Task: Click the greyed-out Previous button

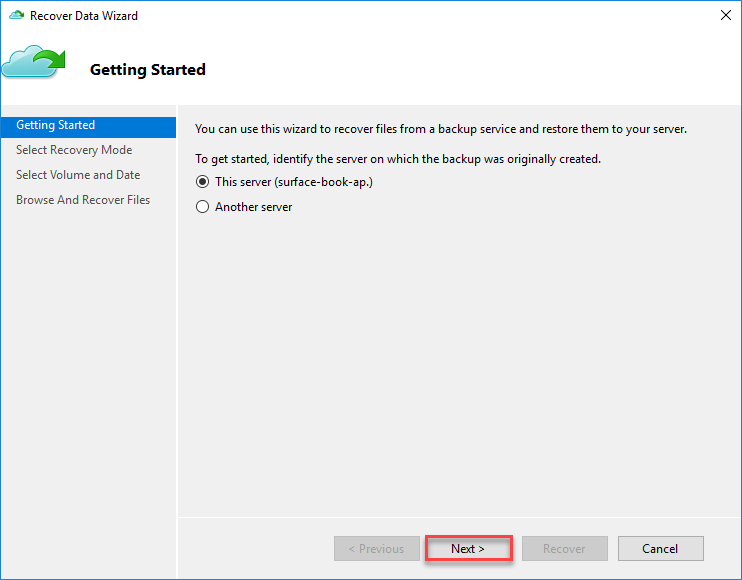Action: click(376, 549)
